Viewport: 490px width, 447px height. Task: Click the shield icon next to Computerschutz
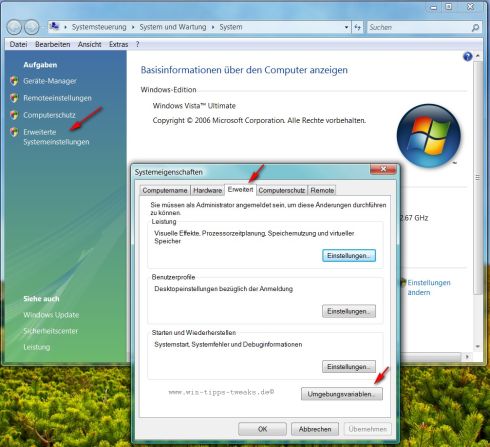pos(14,115)
